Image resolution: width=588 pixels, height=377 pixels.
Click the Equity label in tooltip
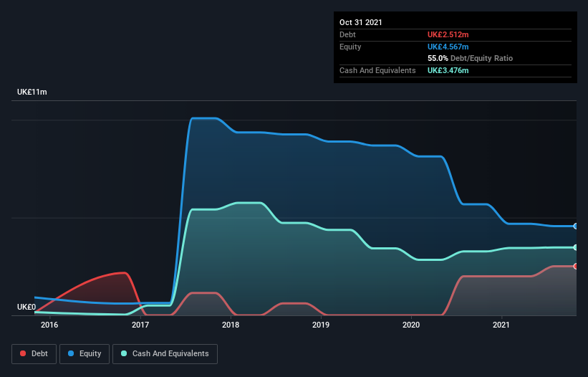(350, 47)
